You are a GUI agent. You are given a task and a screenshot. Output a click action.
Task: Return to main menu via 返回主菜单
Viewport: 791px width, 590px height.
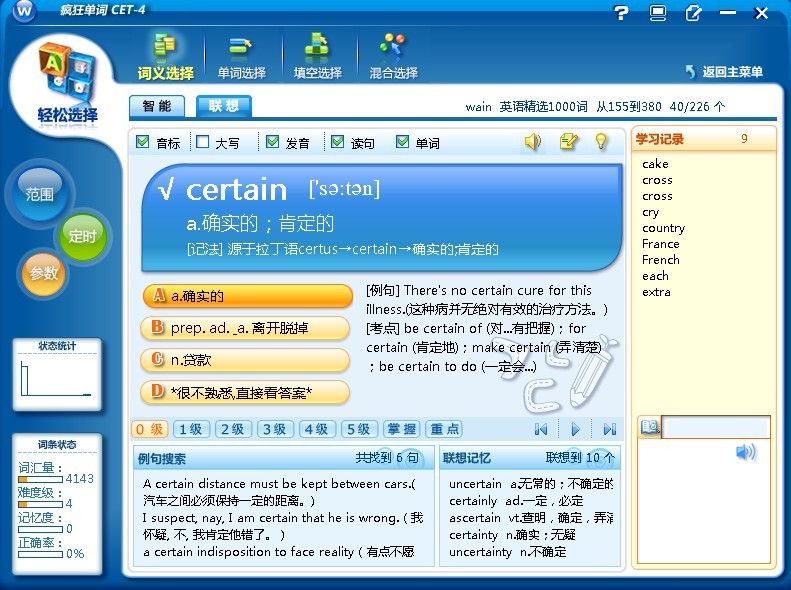(724, 72)
